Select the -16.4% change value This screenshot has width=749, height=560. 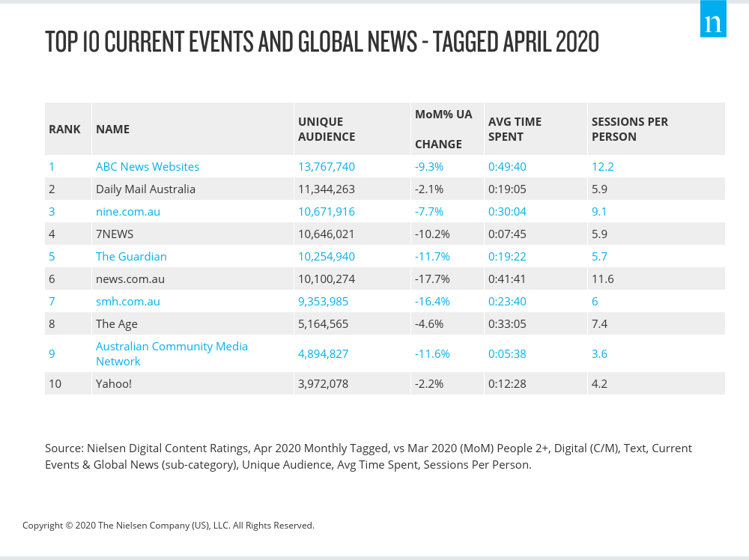pyautogui.click(x=432, y=301)
